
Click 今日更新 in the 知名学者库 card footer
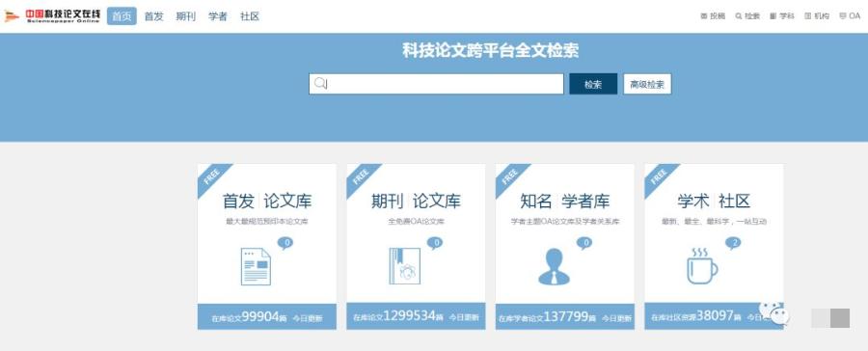pos(616,318)
